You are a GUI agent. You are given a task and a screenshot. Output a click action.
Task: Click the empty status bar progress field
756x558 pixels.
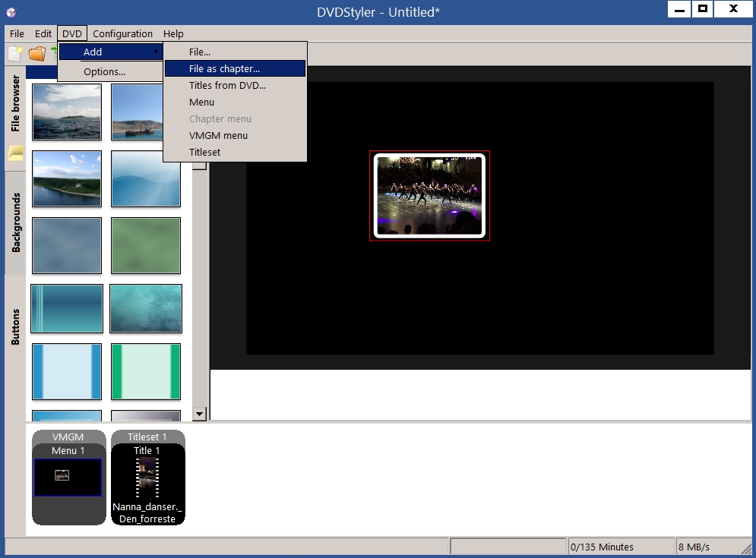pos(508,547)
